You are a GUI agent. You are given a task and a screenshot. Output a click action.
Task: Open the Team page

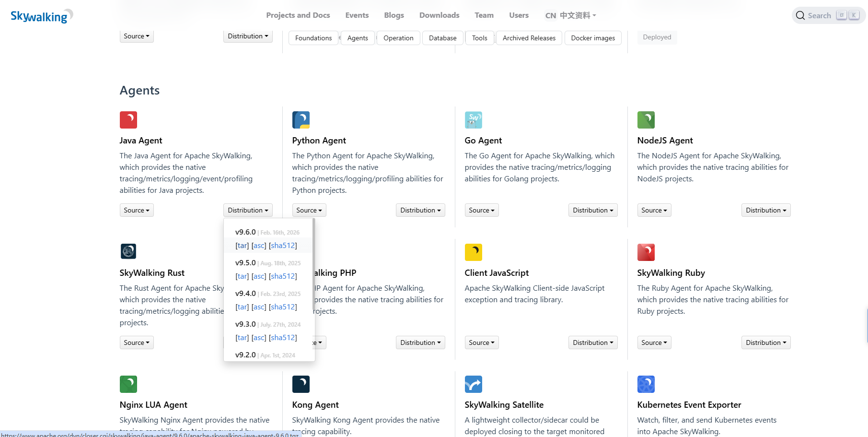(x=484, y=15)
